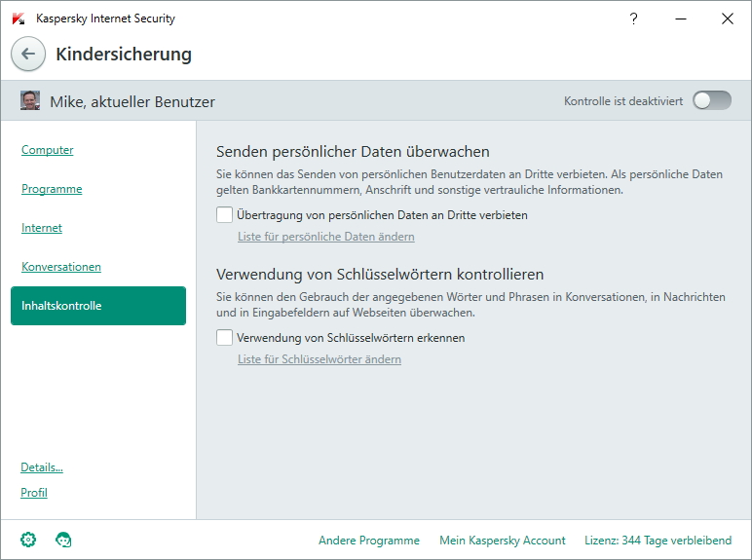Open the 'Details...' link
Screen dimensions: 752x560
pyautogui.click(x=42, y=467)
